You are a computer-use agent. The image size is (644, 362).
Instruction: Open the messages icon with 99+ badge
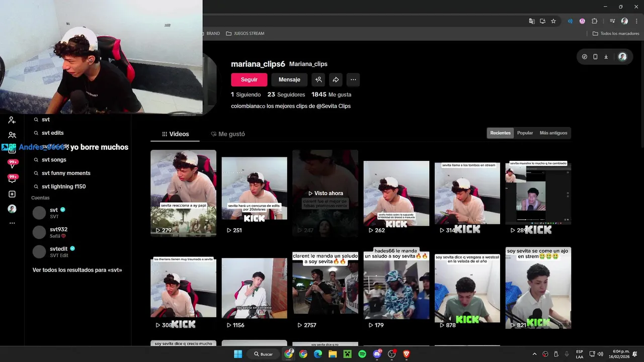coord(13,178)
